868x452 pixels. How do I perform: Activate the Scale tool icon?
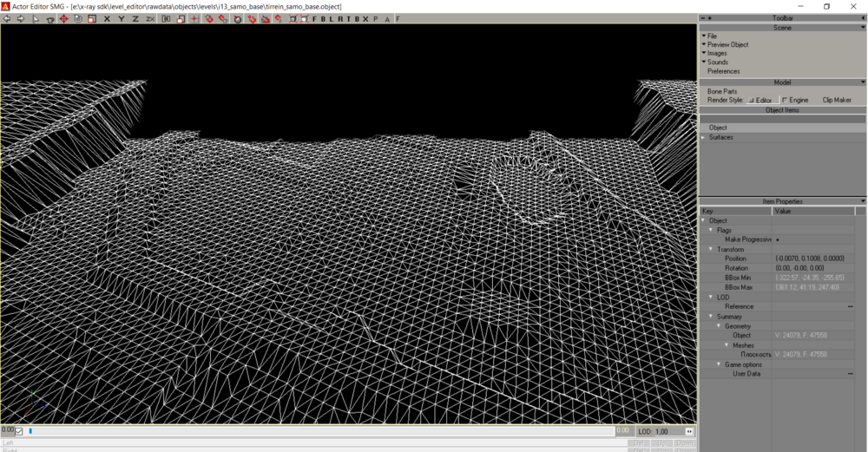[x=92, y=19]
